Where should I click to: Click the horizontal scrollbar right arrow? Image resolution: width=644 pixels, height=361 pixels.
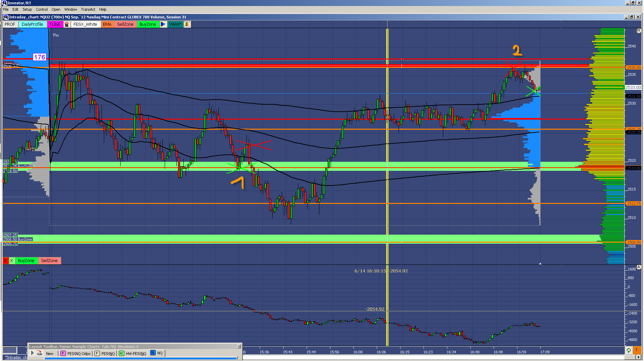638,357
